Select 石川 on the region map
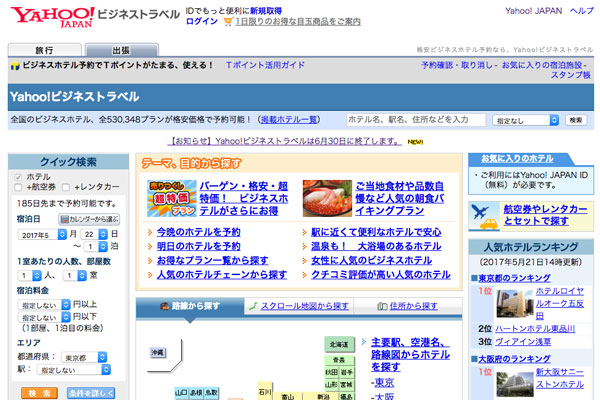This screenshot has height=400, width=600. coord(265,392)
